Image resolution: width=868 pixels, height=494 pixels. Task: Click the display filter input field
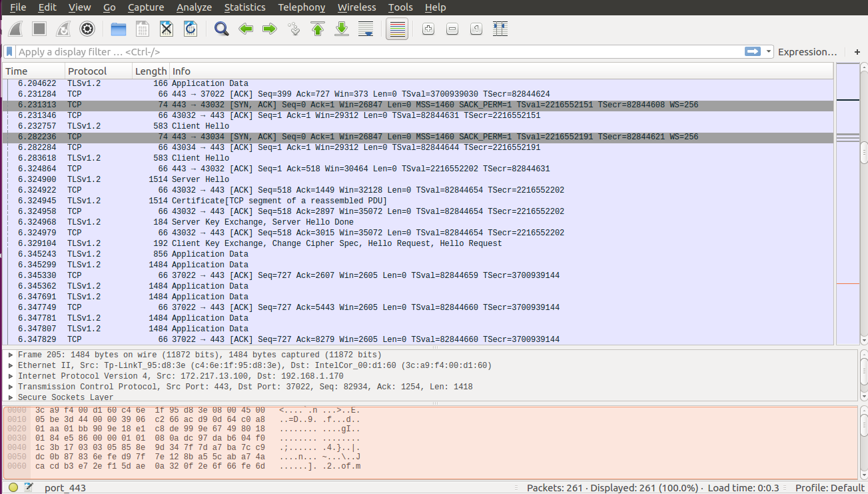point(373,51)
